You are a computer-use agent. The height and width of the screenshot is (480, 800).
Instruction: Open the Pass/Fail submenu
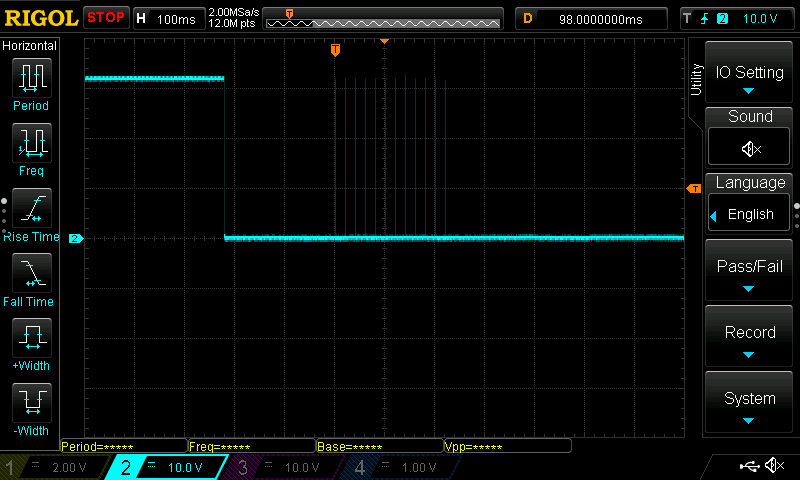749,270
